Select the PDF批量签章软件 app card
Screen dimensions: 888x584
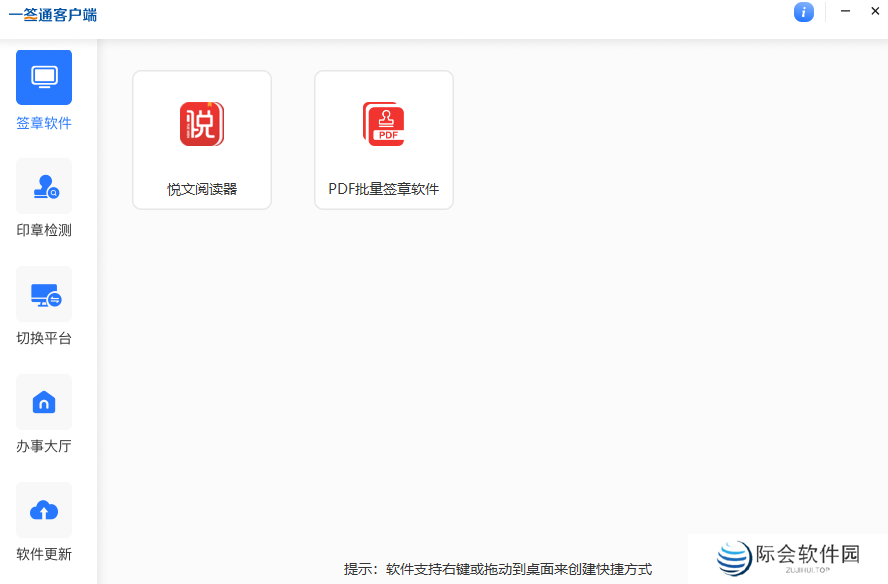384,139
